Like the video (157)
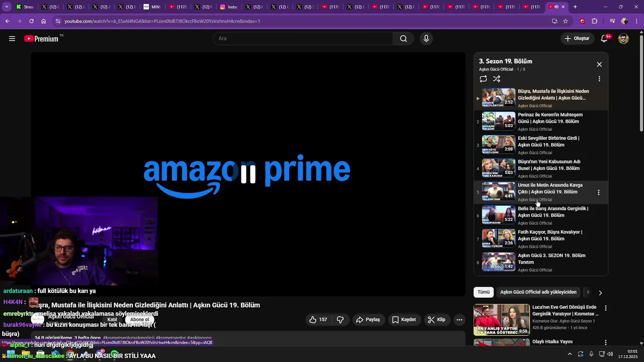This screenshot has width=644, height=362. 318,320
